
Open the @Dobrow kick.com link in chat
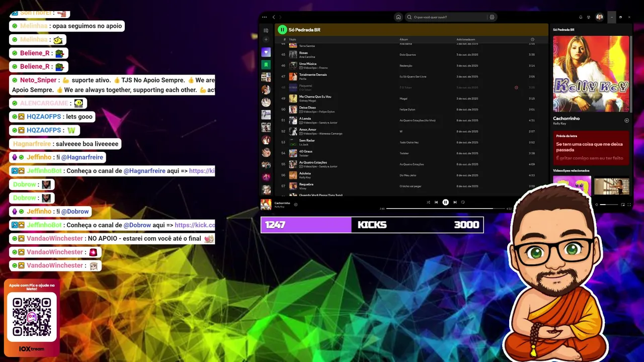click(195, 225)
